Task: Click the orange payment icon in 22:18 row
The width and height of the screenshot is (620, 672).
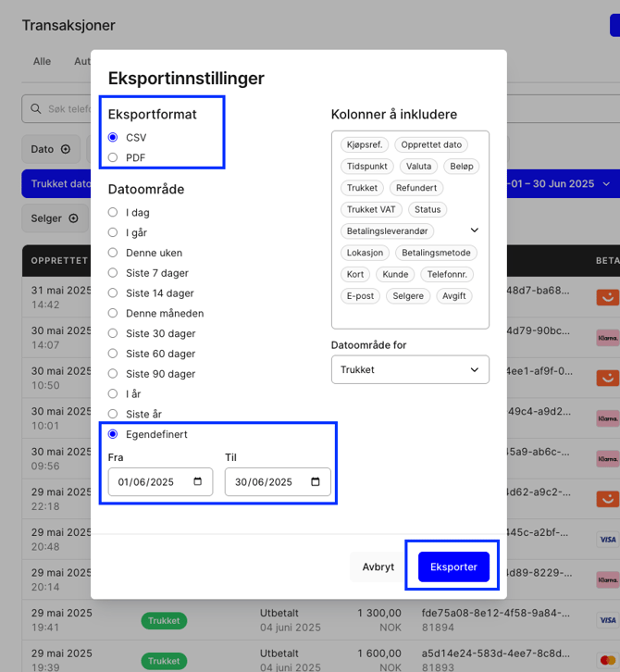Action: click(x=608, y=499)
